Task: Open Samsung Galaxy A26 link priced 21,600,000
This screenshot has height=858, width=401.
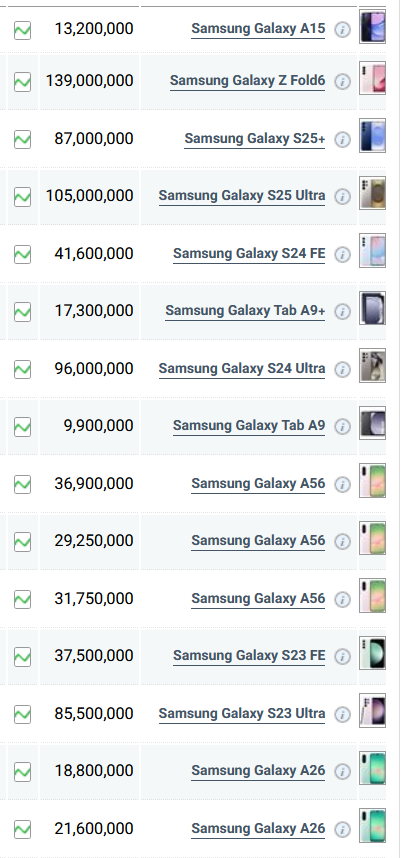Action: (x=258, y=828)
